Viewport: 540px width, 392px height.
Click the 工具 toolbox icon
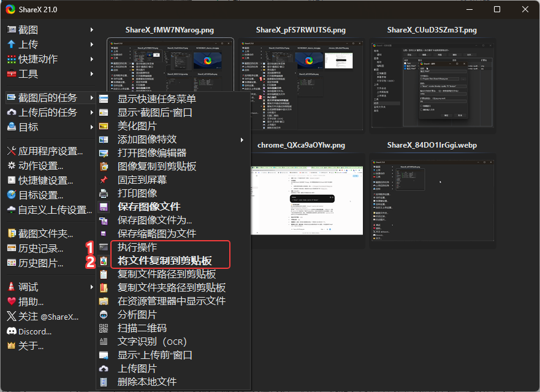click(12, 73)
